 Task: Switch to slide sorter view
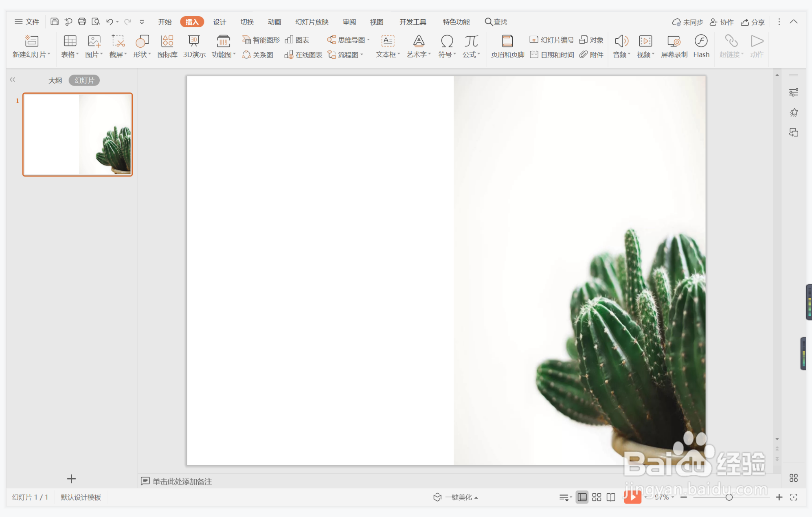click(597, 497)
